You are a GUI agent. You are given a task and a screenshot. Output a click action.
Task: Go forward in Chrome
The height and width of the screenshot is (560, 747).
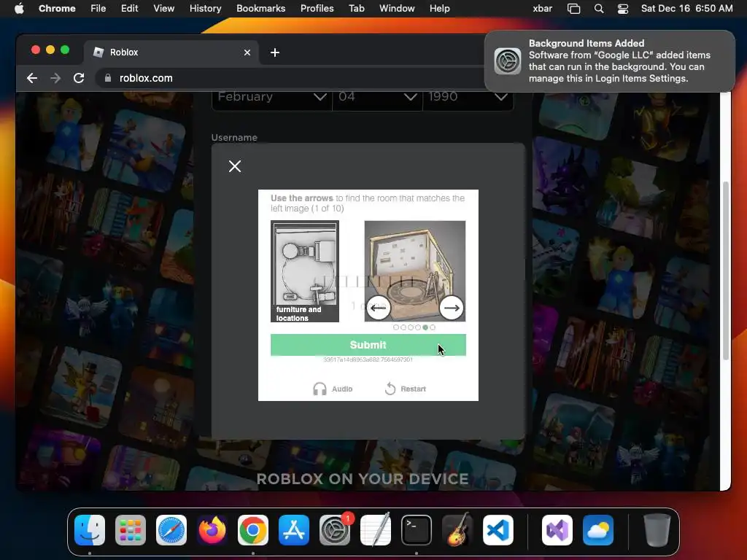[x=55, y=78]
